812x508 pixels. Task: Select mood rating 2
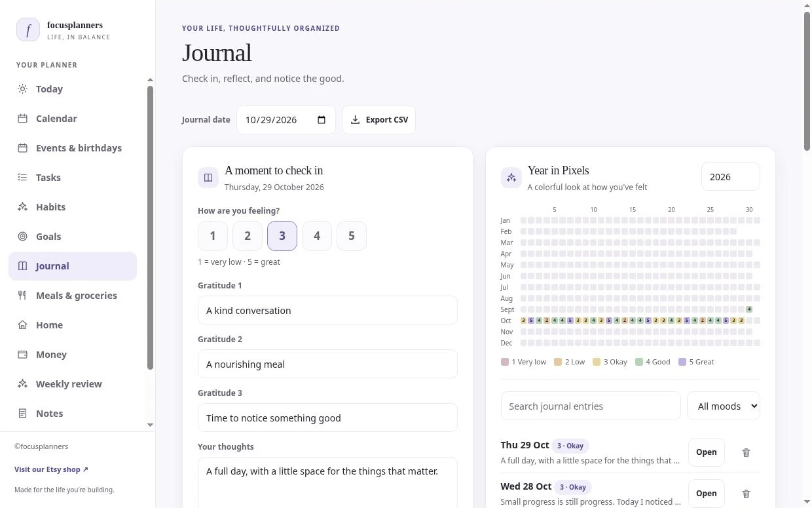pos(248,236)
